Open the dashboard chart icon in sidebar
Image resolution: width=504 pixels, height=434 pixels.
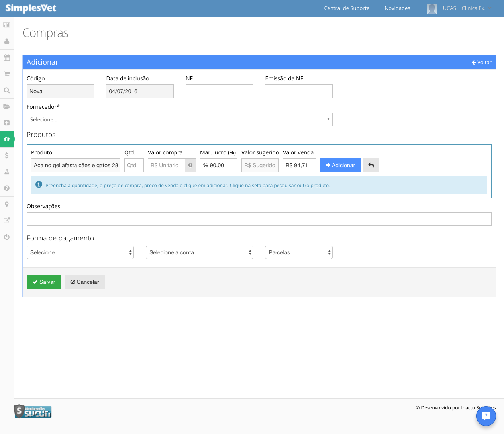click(7, 25)
